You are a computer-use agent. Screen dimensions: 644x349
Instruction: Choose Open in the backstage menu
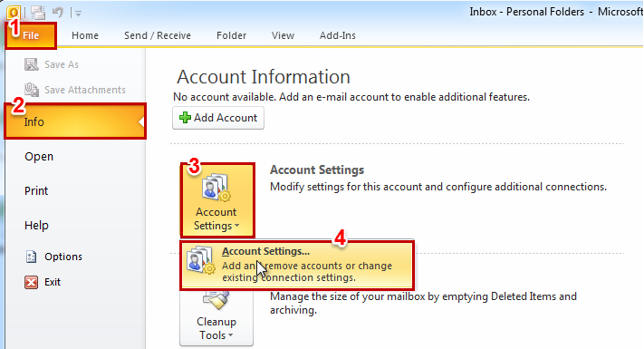click(x=39, y=157)
